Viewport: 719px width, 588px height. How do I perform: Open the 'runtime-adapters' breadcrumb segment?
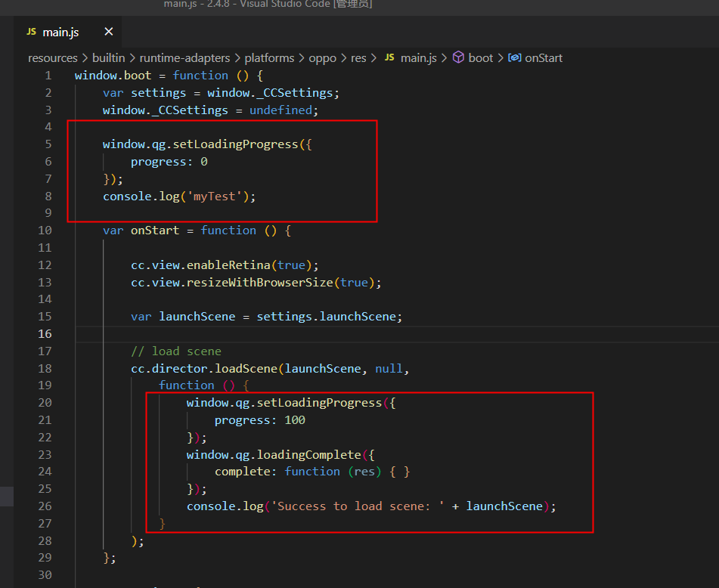pyautogui.click(x=184, y=57)
